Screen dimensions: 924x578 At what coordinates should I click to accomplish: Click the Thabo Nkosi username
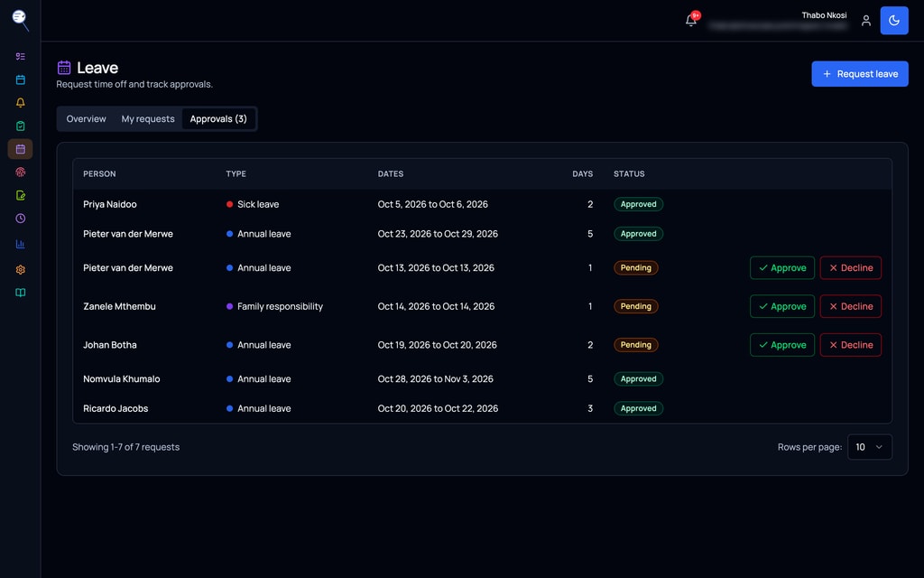click(824, 15)
